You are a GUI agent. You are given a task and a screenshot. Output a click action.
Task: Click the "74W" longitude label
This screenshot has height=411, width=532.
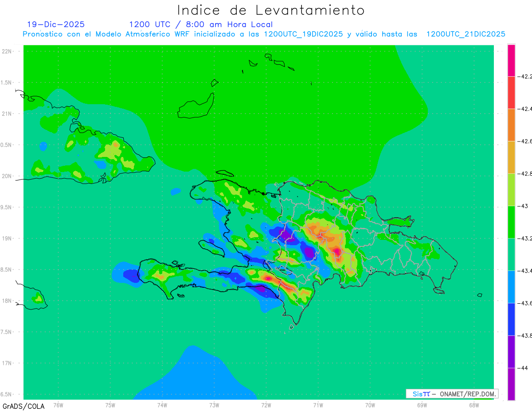tap(162, 404)
